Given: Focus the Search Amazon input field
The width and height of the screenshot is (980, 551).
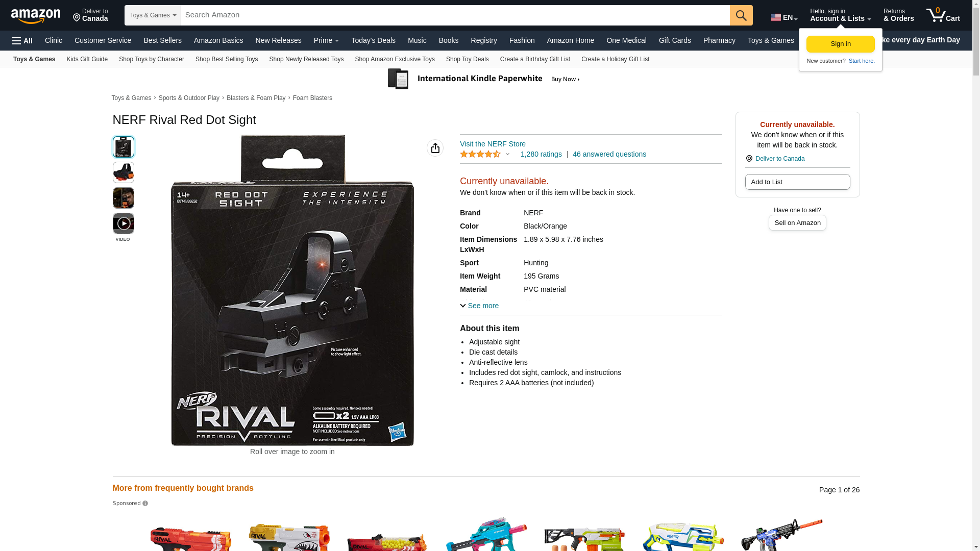Looking at the screenshot, I should (x=455, y=15).
